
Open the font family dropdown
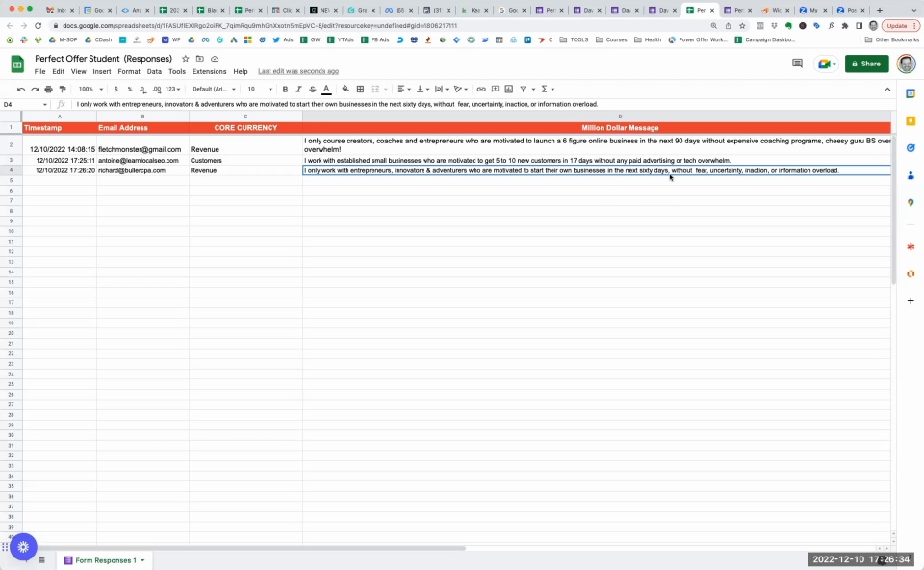coord(214,89)
